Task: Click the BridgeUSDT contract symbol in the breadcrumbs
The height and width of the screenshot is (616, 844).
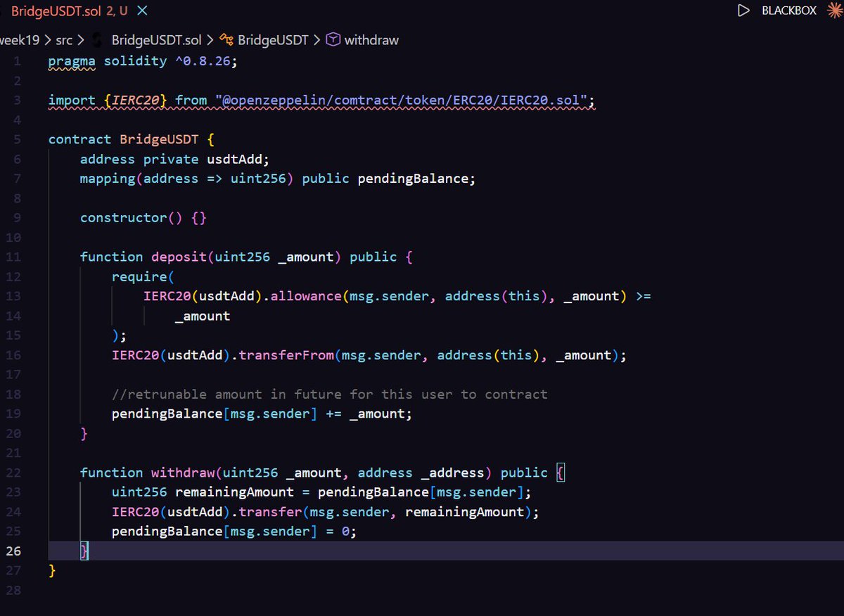Action: click(226, 40)
